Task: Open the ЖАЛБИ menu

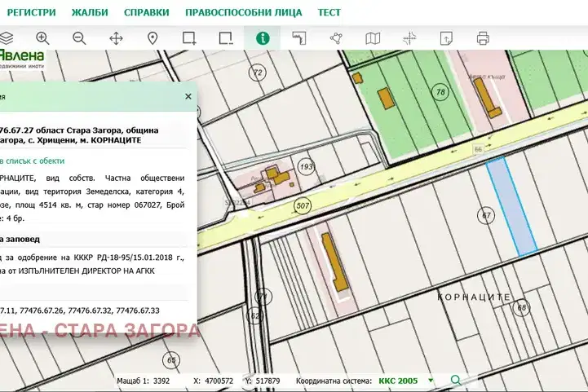Action: point(90,12)
